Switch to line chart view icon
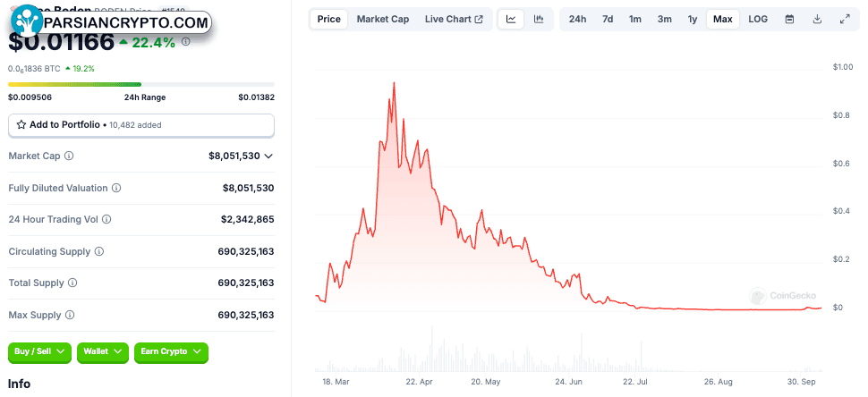 click(x=511, y=20)
